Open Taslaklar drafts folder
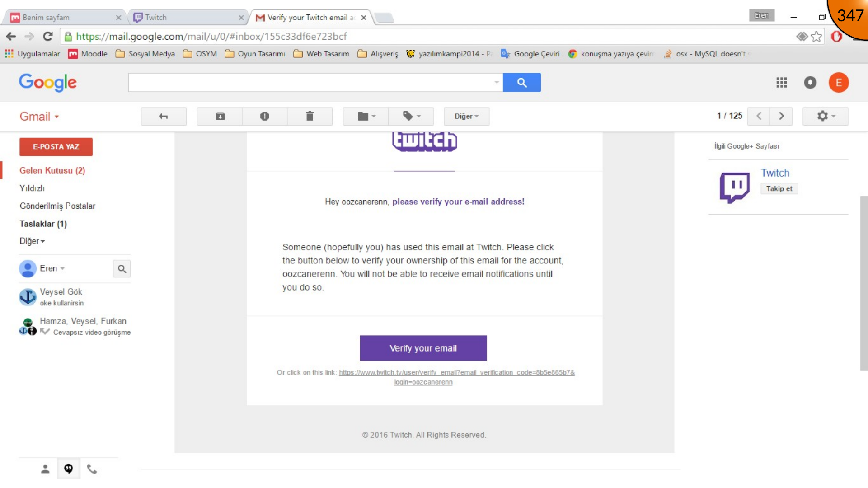The image size is (868, 488). coord(43,224)
